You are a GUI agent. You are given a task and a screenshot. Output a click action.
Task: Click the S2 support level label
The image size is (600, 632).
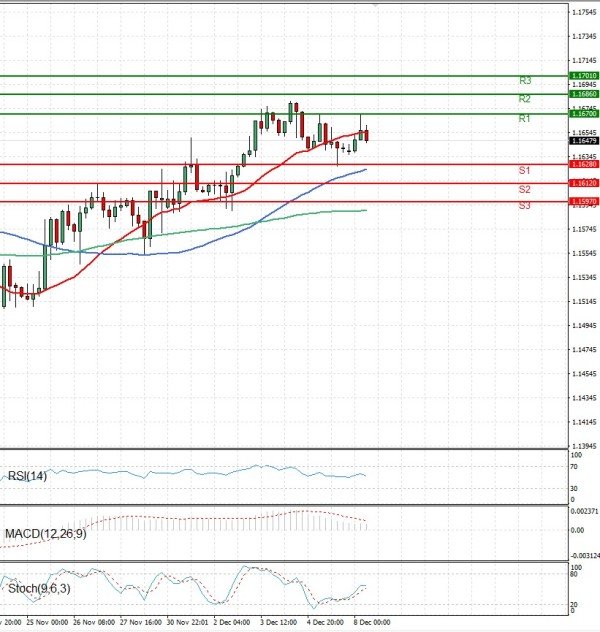click(x=524, y=189)
